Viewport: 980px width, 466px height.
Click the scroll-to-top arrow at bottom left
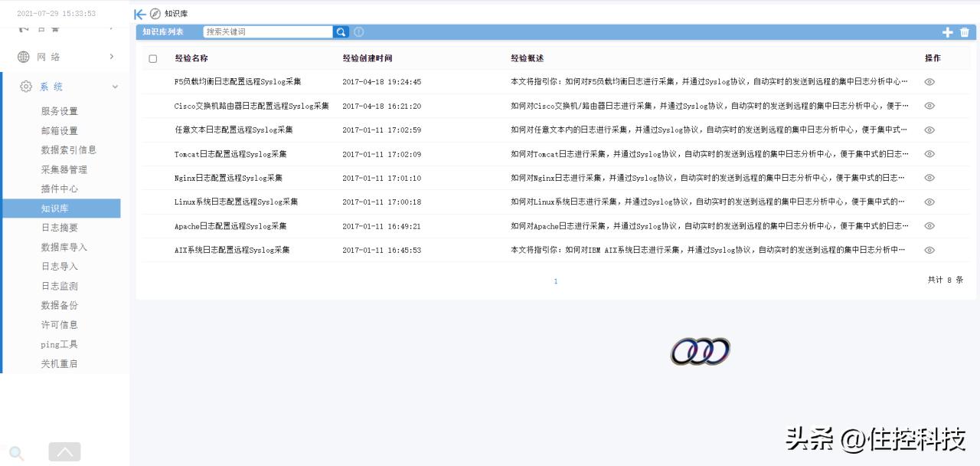point(64,451)
